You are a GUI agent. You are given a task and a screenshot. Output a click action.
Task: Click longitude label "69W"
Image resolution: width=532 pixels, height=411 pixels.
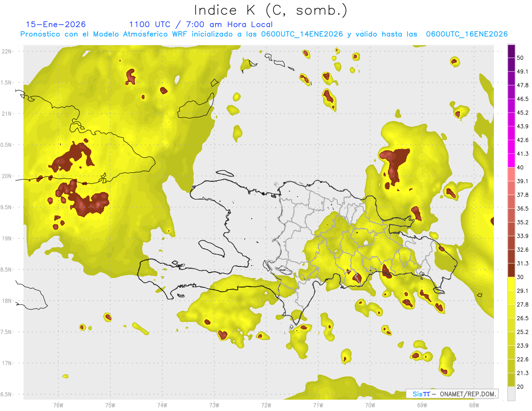point(422,405)
